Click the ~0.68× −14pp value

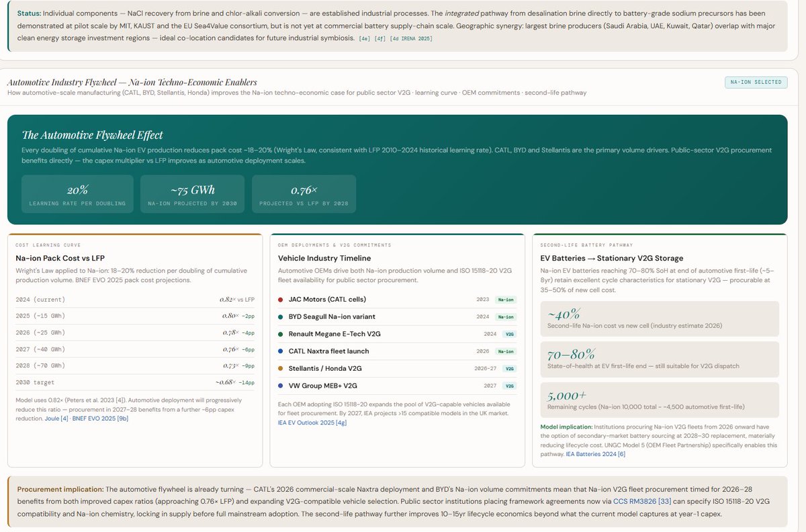tap(235, 382)
